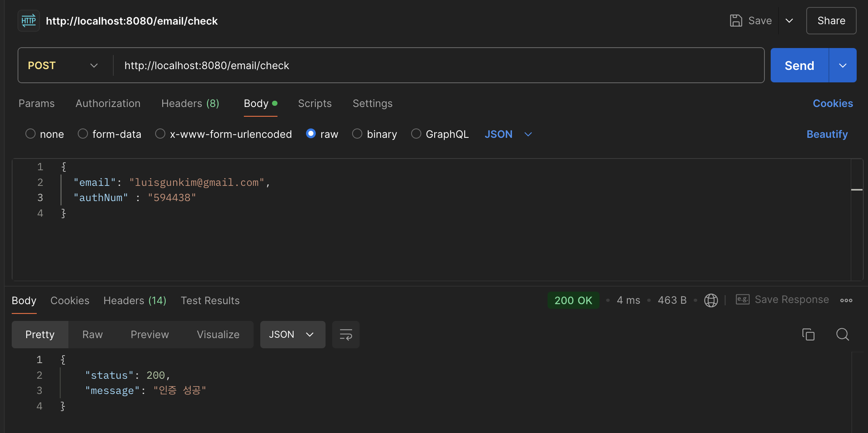
Task: Select the none body type radio
Action: coord(30,134)
